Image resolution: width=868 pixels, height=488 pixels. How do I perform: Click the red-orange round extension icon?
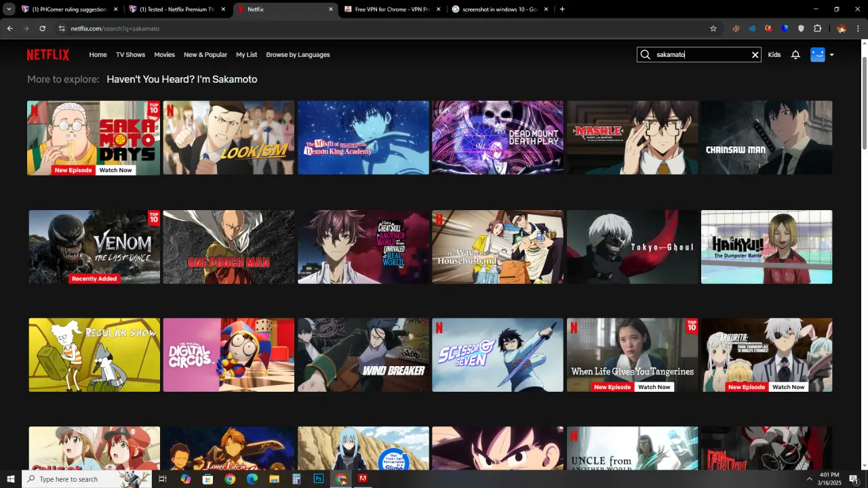tap(768, 28)
